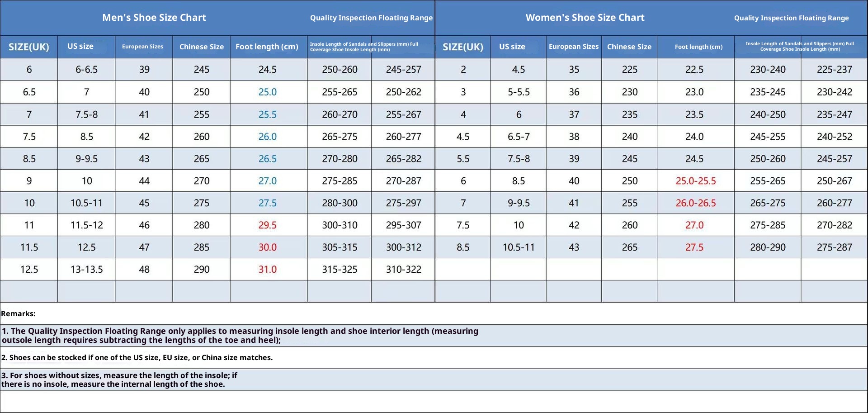Viewport: 868px width, 413px height.
Task: Click the European size 48 cell
Action: (144, 269)
